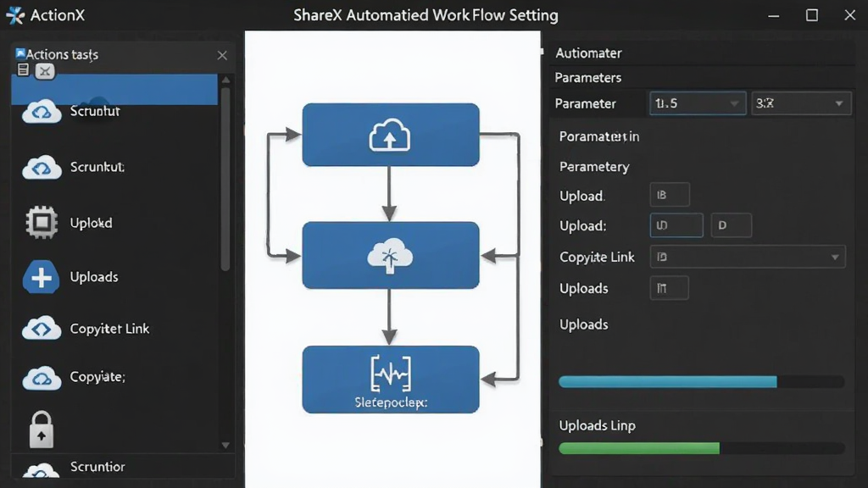Close the Actions tasts panel

coord(222,55)
